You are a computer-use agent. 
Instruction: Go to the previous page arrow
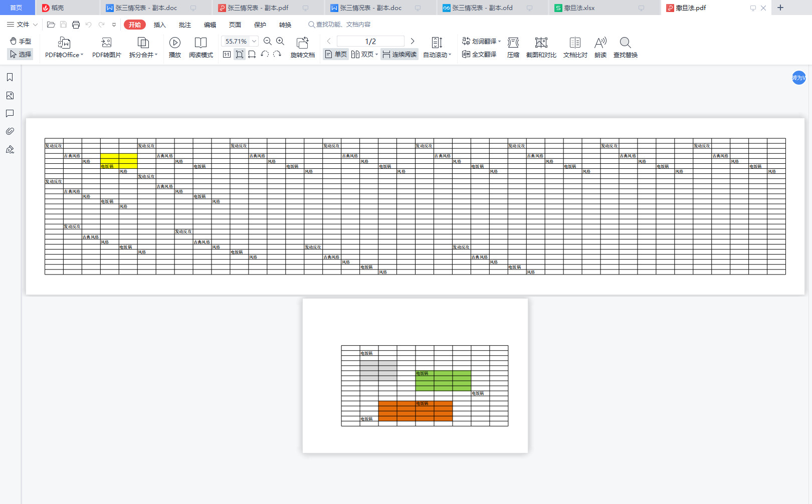point(329,41)
